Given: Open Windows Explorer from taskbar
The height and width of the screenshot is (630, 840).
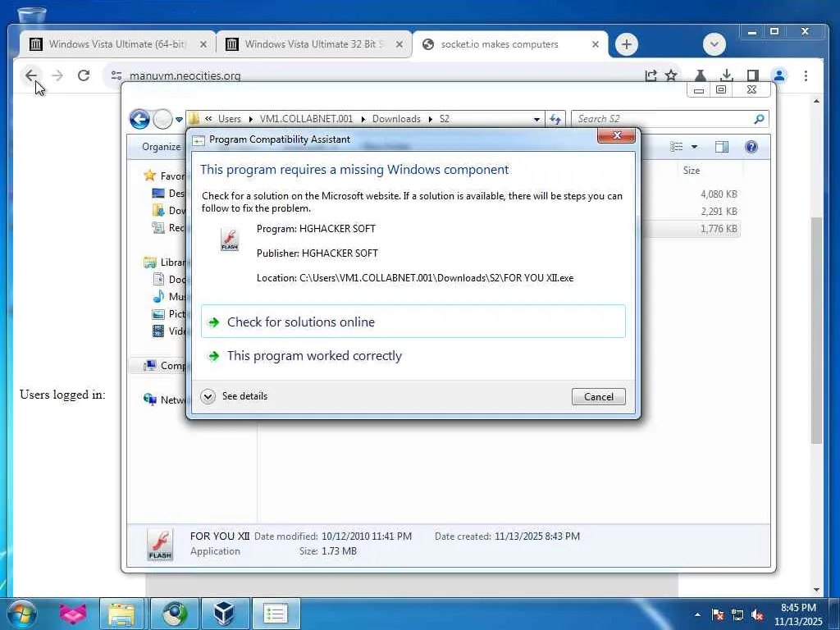Looking at the screenshot, I should point(121,614).
